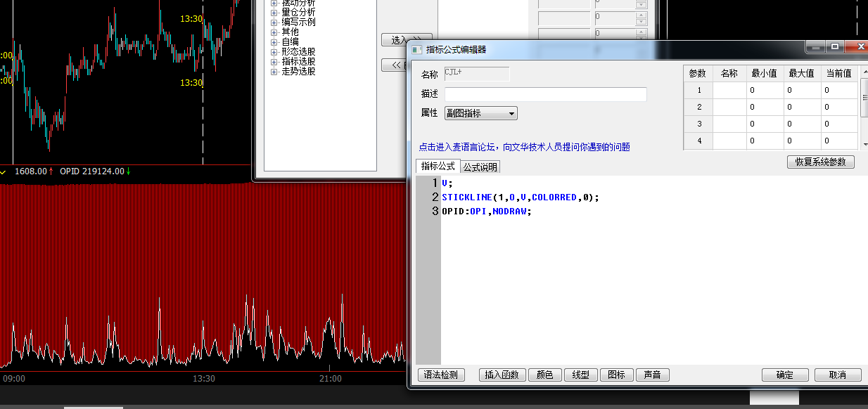Open the 麦语言论坛 forum link
Screen dimensions: 868x409
(x=524, y=148)
